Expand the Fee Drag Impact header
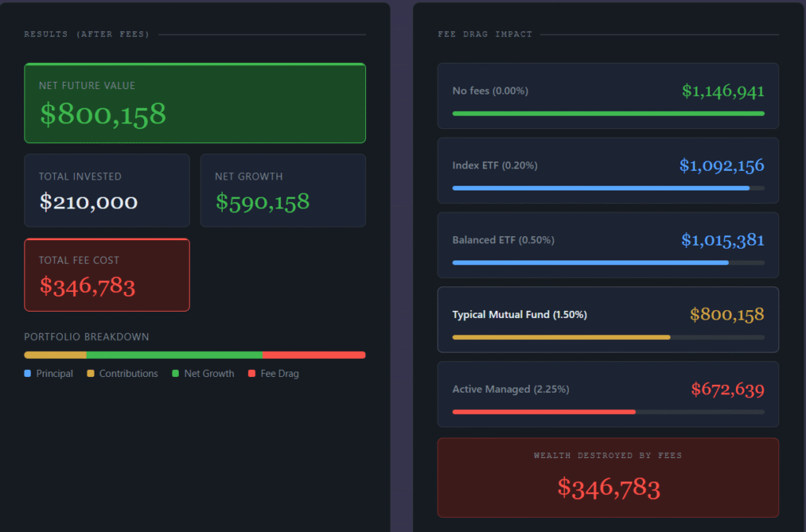The height and width of the screenshot is (532, 806). click(485, 34)
